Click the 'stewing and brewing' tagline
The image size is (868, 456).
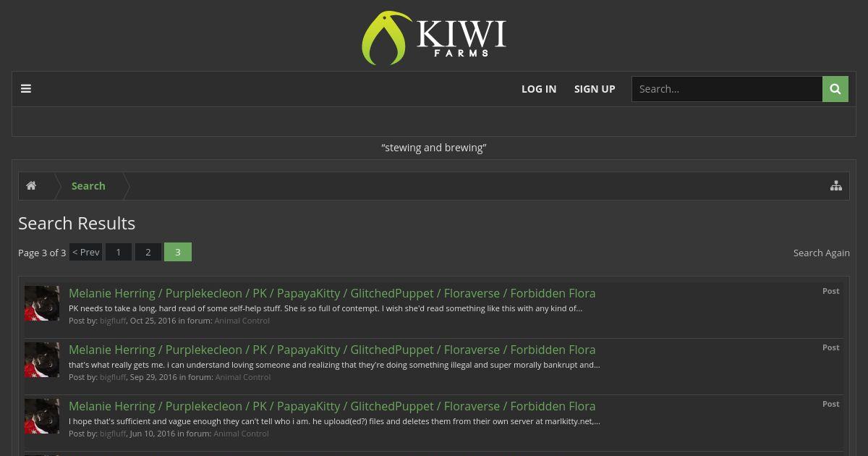click(434, 148)
